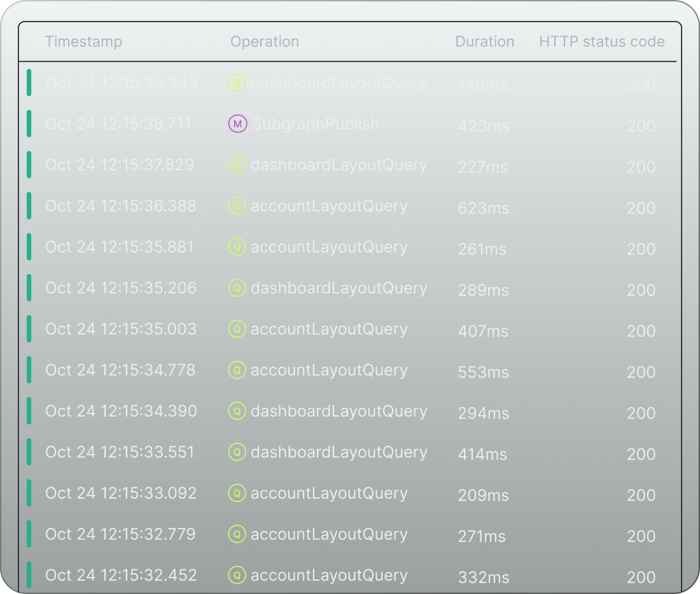Click query icon in the 12:15:34.778 row

(x=237, y=370)
